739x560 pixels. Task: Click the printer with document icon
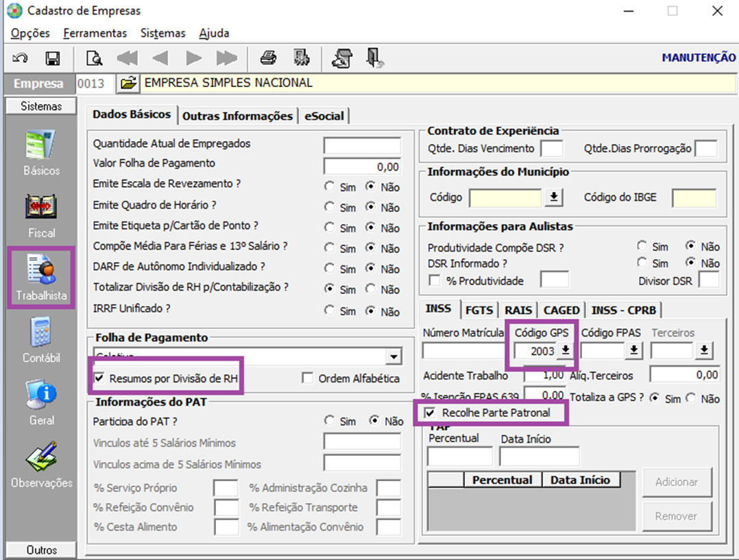(x=341, y=58)
